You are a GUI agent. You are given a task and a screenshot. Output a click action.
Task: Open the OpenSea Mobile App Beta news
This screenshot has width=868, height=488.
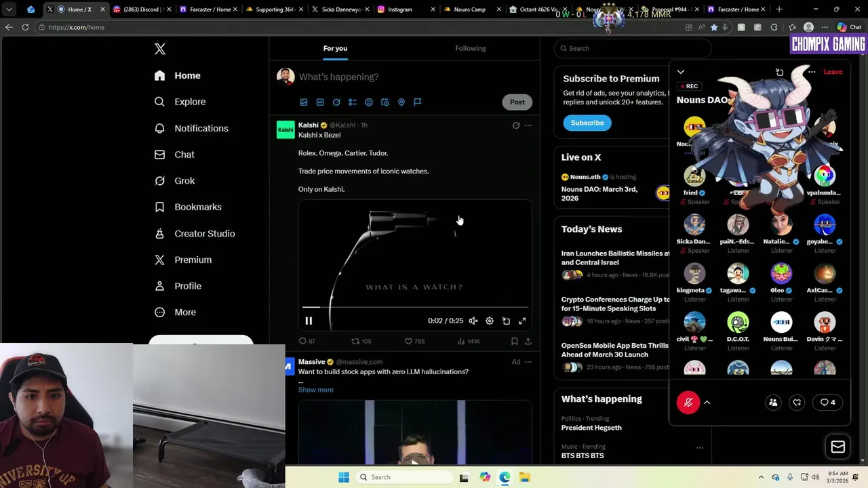tap(615, 350)
